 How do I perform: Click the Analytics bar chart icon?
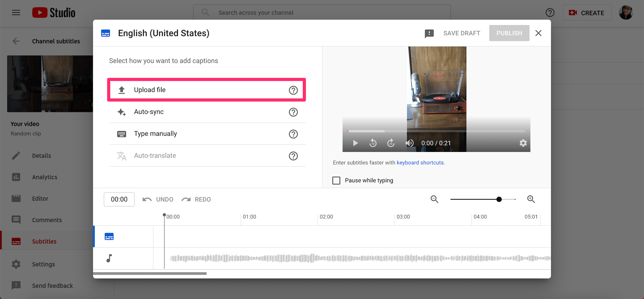coord(16,177)
